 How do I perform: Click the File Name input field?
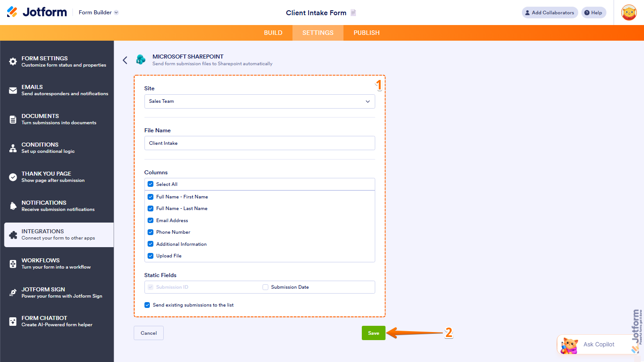click(259, 143)
